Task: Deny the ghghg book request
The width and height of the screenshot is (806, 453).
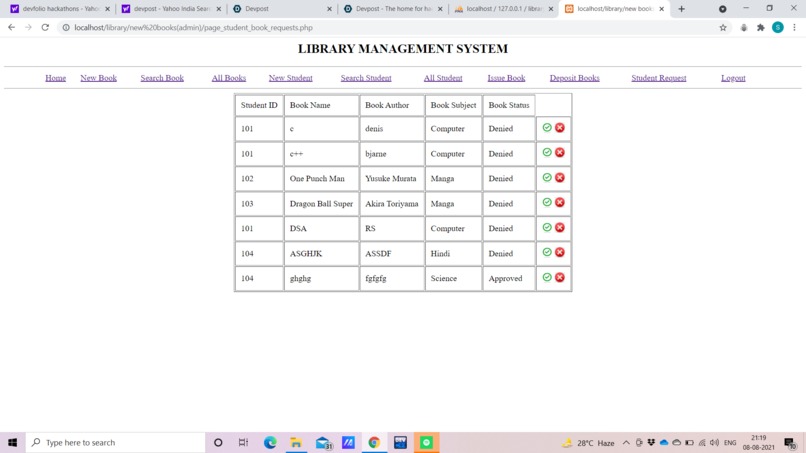Action: tap(560, 277)
